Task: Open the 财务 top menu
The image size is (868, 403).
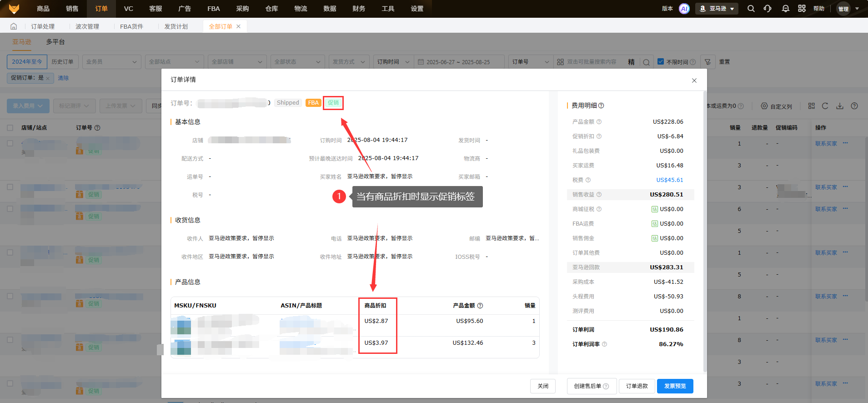Action: pyautogui.click(x=359, y=9)
